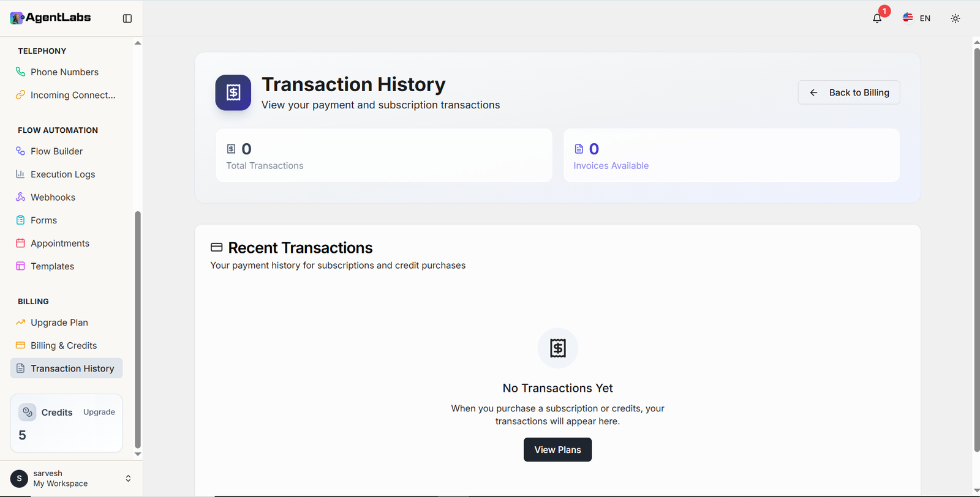980x497 pixels.
Task: Open the EN language selector
Action: coord(916,18)
